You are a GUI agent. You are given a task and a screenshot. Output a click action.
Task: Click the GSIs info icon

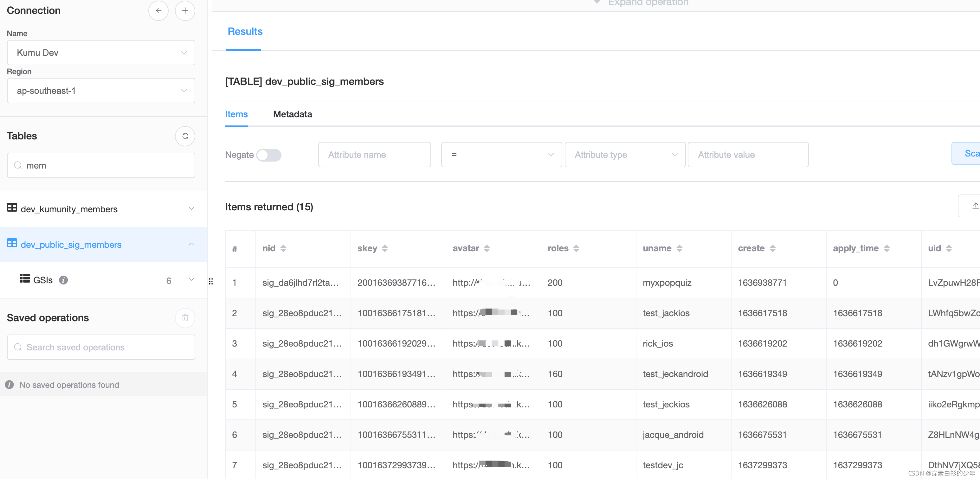(63, 280)
